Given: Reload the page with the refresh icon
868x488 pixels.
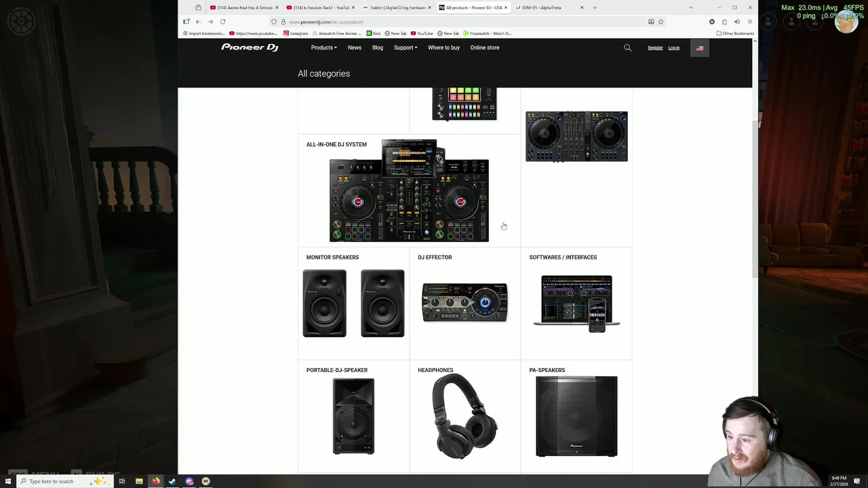Looking at the screenshot, I should pos(222,22).
